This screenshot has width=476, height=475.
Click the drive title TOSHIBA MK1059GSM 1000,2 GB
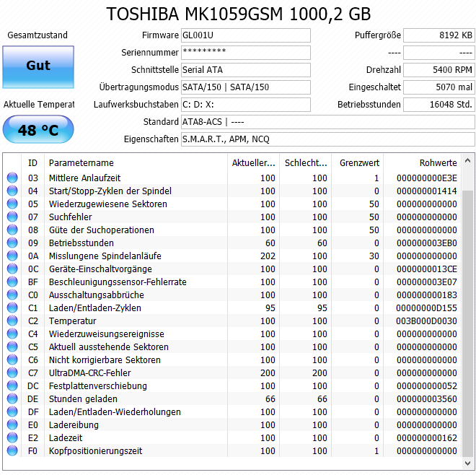tap(239, 14)
